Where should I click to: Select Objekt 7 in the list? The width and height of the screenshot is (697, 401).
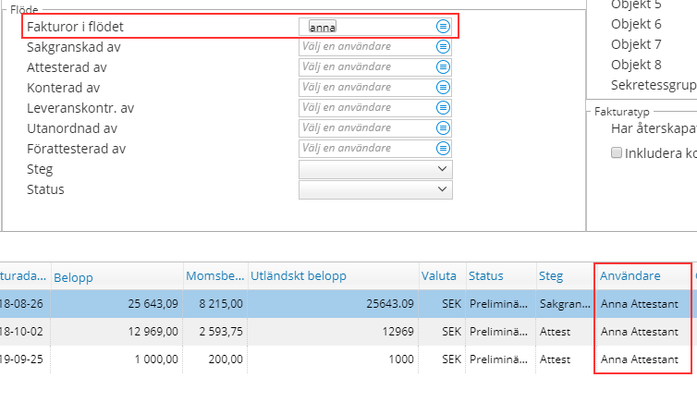click(x=636, y=44)
